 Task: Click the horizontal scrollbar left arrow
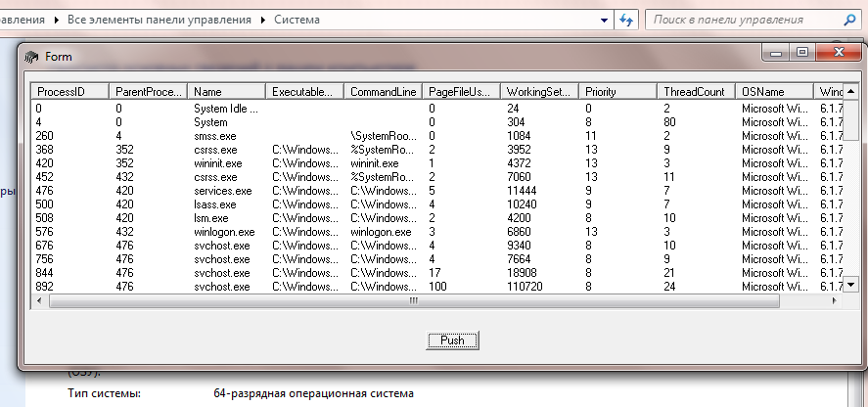point(40,301)
